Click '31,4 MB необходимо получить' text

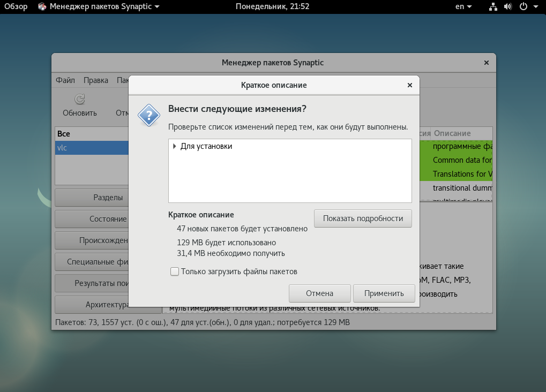click(x=231, y=253)
